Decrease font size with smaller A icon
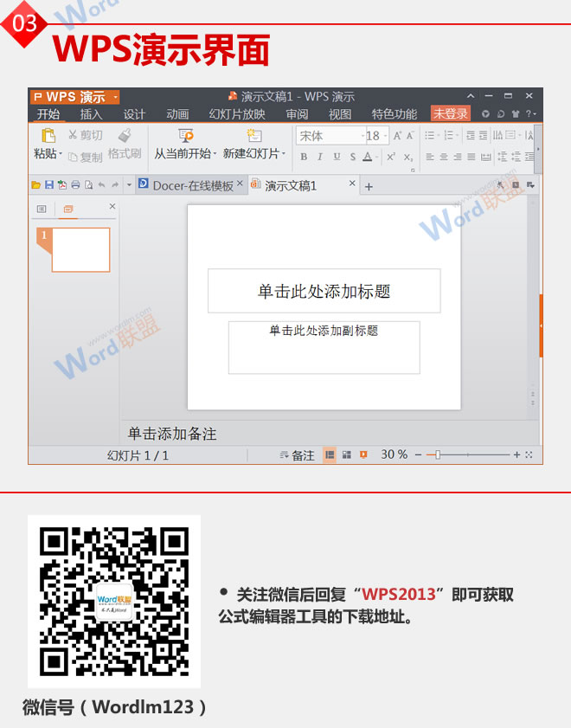The image size is (571, 728). 410,136
